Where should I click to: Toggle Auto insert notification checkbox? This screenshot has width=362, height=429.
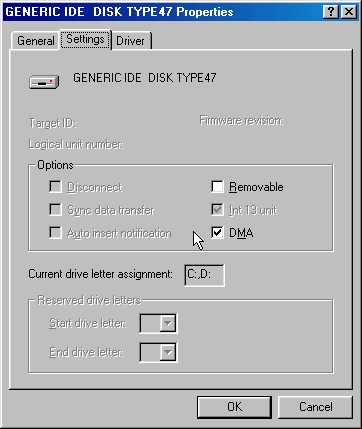pos(55,232)
